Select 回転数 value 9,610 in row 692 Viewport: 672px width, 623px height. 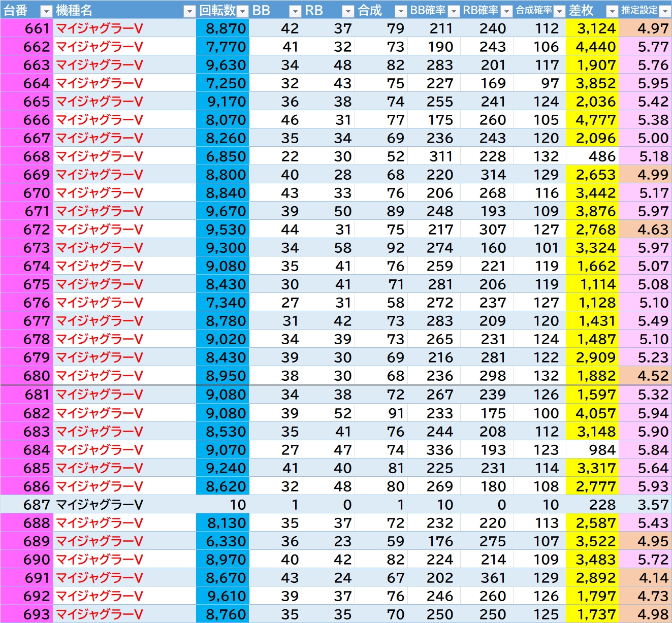coord(222,596)
